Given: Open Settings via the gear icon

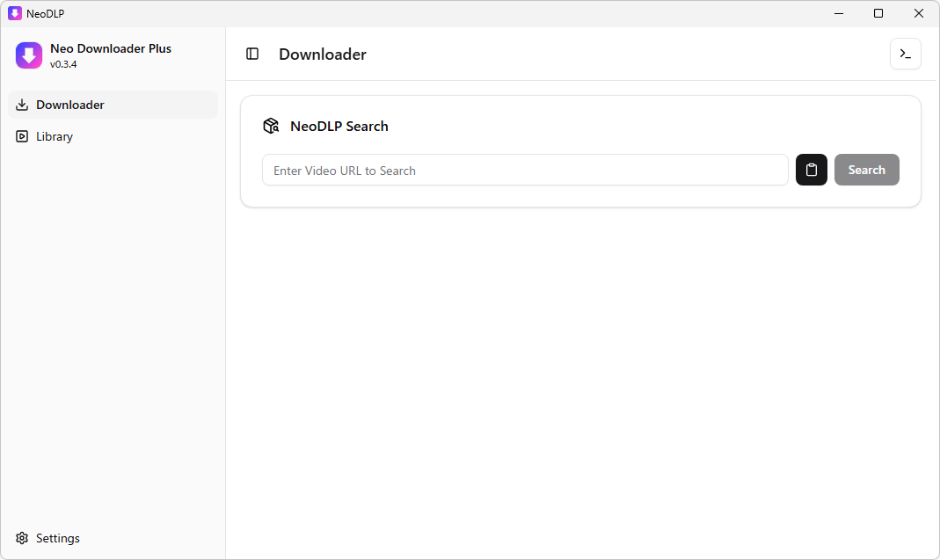Looking at the screenshot, I should coord(22,538).
